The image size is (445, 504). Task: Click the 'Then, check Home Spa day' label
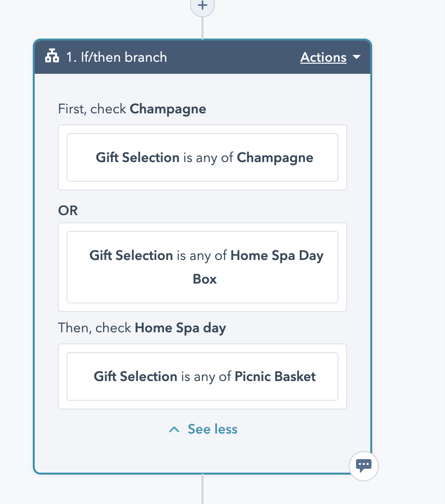142,328
